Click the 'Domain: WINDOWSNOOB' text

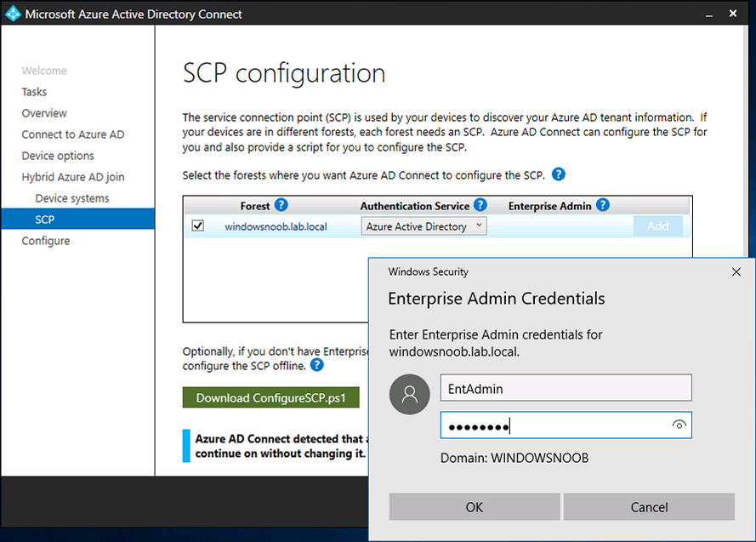pyautogui.click(x=514, y=458)
